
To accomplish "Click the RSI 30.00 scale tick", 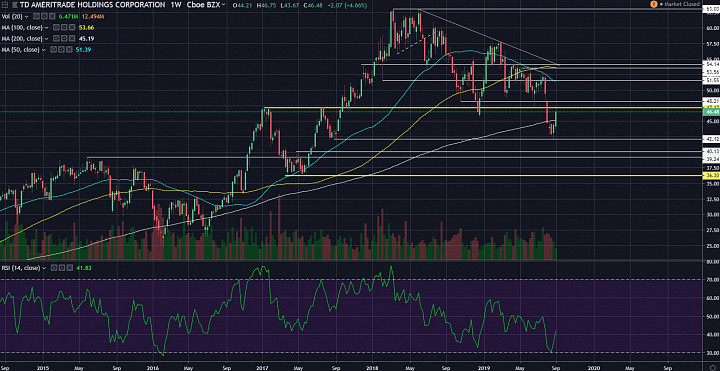I will click(x=713, y=353).
